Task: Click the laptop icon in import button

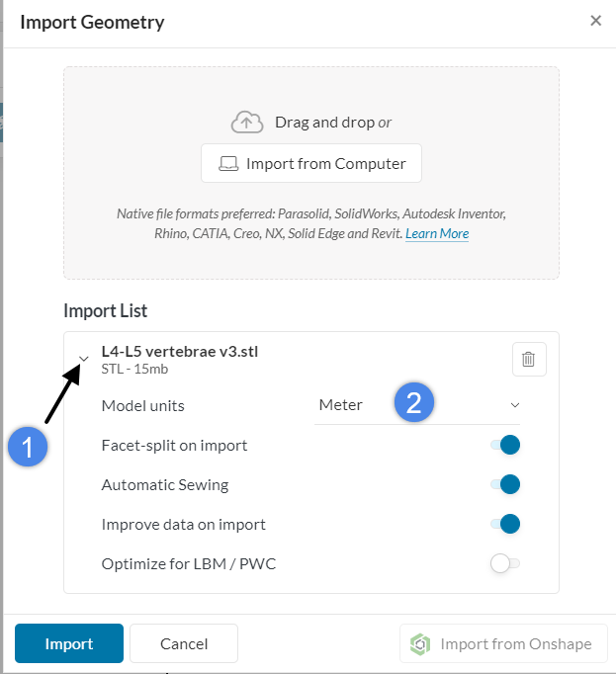Action: point(228,164)
